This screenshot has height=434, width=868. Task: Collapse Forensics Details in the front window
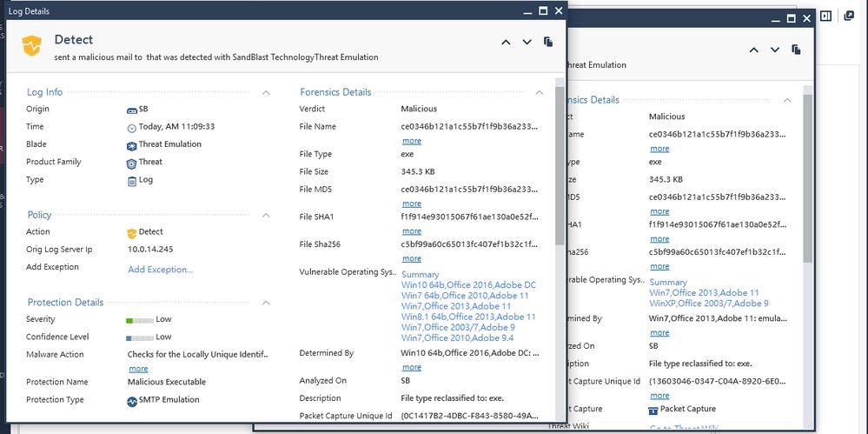tap(540, 92)
